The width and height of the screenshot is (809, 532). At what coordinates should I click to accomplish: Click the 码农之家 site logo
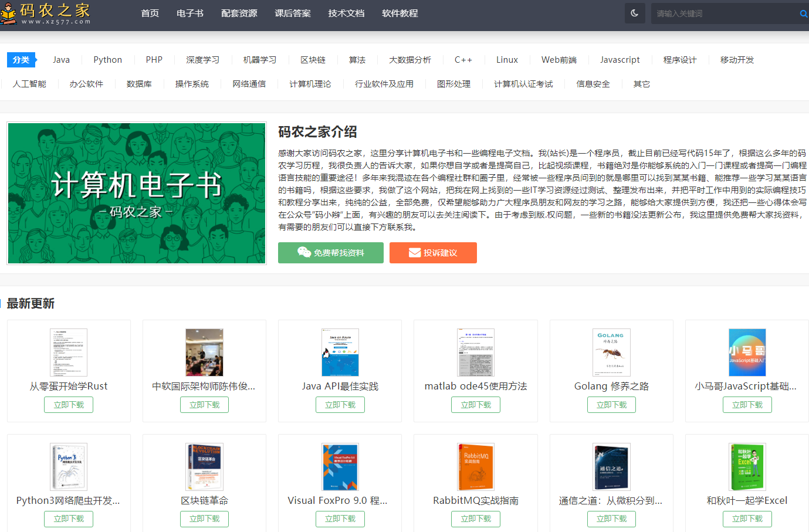click(46, 13)
